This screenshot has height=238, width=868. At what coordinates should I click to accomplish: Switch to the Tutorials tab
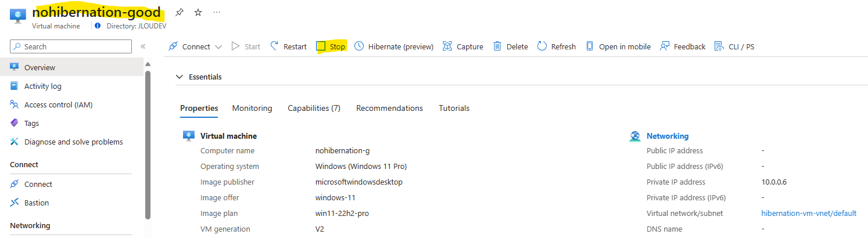tap(454, 108)
